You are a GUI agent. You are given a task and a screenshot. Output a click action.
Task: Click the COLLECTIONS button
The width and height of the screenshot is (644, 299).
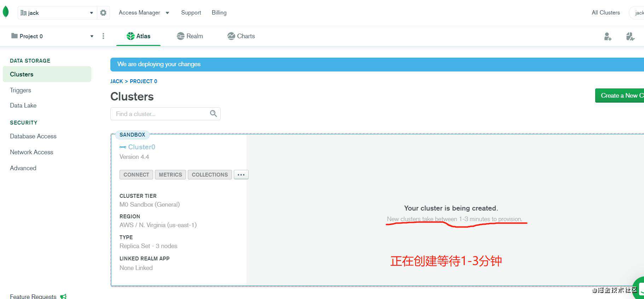click(210, 175)
